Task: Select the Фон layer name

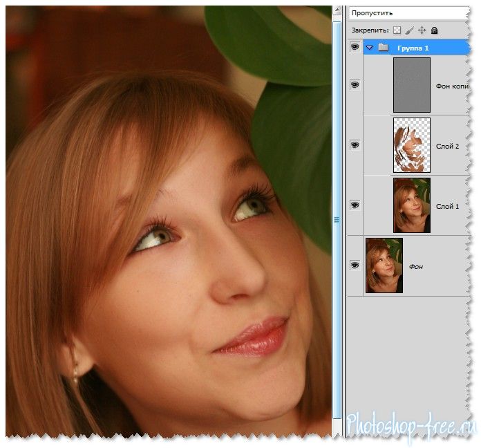Action: click(x=416, y=265)
